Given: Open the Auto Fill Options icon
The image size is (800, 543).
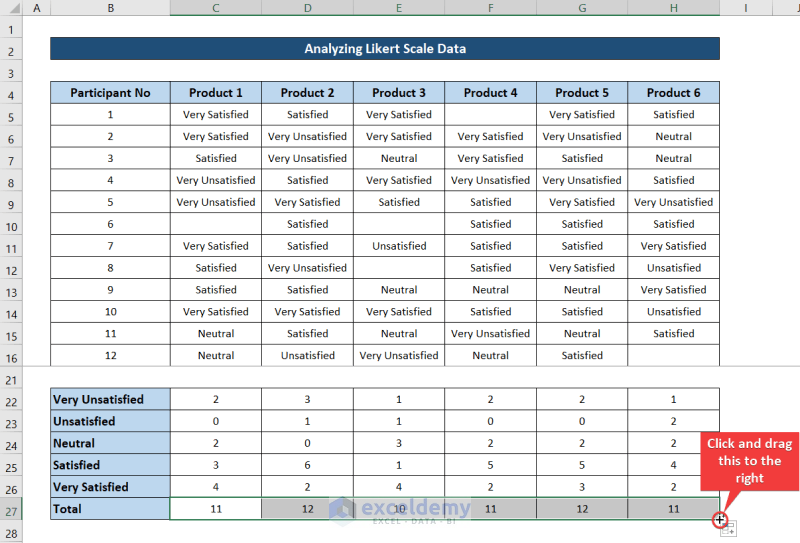Looking at the screenshot, I should point(728,529).
